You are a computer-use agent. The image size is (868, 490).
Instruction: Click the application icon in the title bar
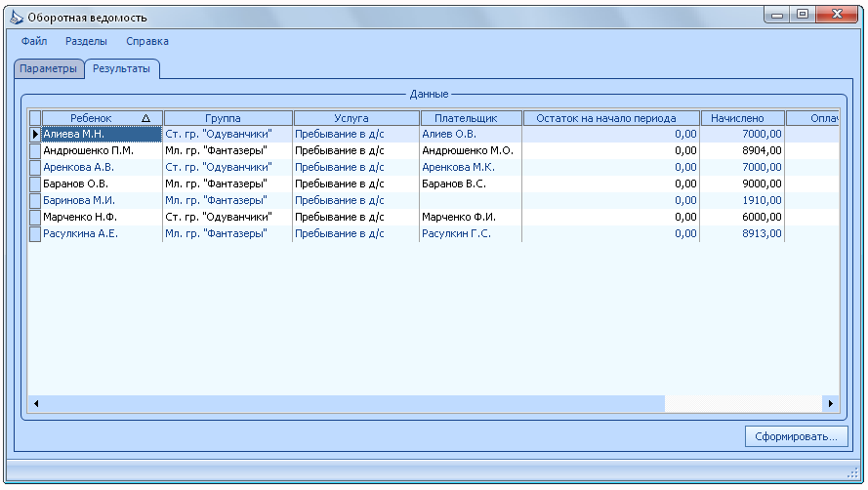pyautogui.click(x=17, y=18)
